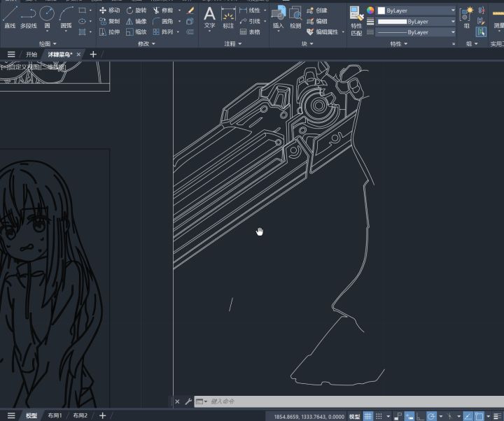Click the 表格 (Table) tool
The width and height of the screenshot is (504, 421).
pyautogui.click(x=251, y=31)
